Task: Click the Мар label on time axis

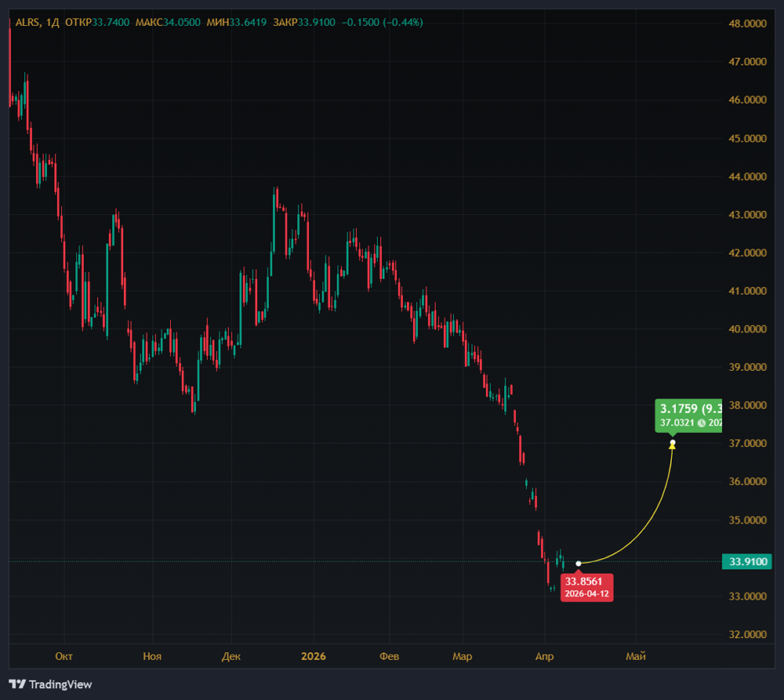Action: (462, 657)
